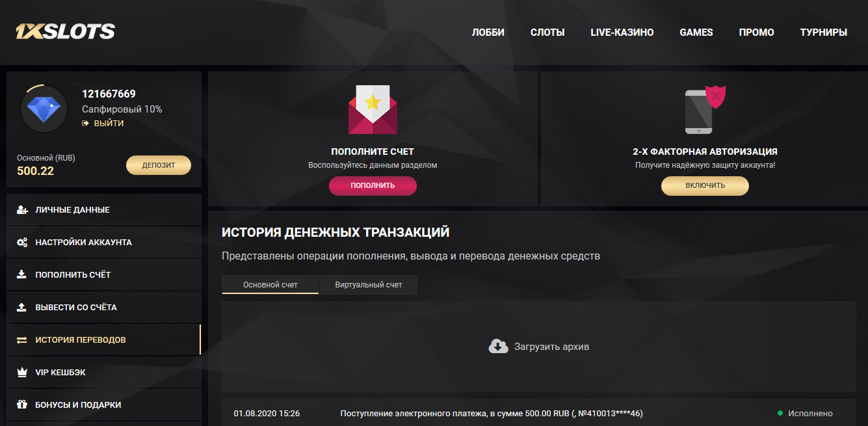Viewport: 868px width, 426px height.
Task: Click the exit arrow icon beside ВЫЙТИ
Action: tap(85, 123)
